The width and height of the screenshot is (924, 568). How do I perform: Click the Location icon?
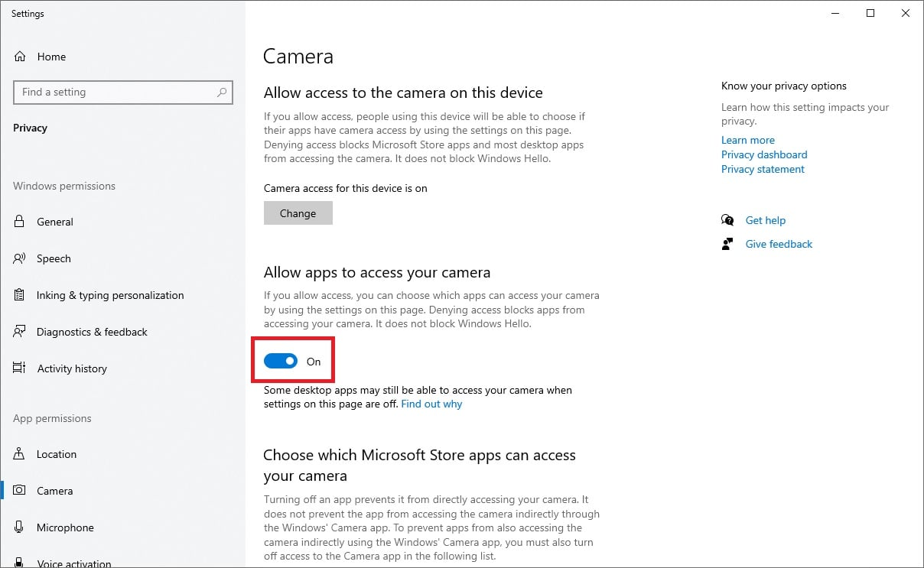coord(20,454)
